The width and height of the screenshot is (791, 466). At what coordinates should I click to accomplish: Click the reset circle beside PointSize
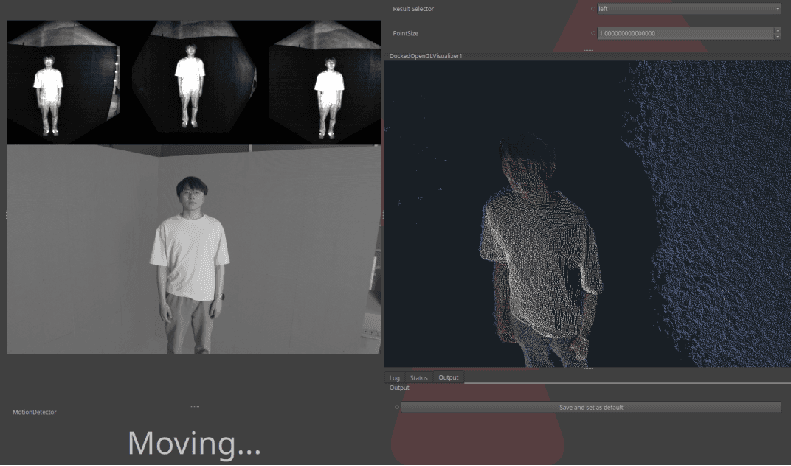(593, 33)
